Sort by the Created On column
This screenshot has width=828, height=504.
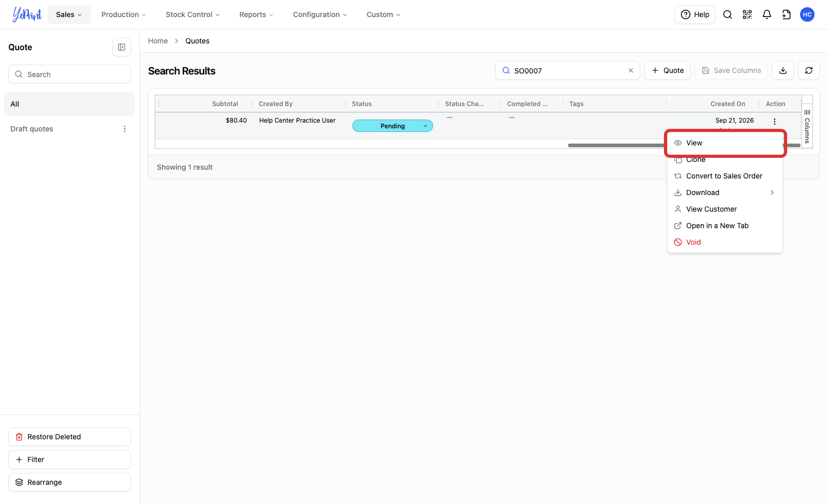point(728,104)
